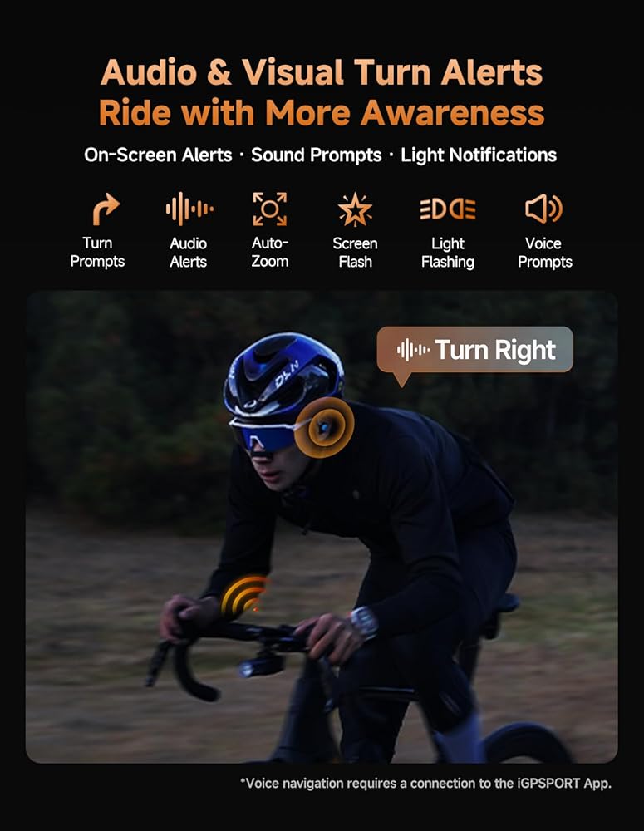Click the orange signal waves above handlebar
The width and height of the screenshot is (644, 831).
[x=243, y=595]
